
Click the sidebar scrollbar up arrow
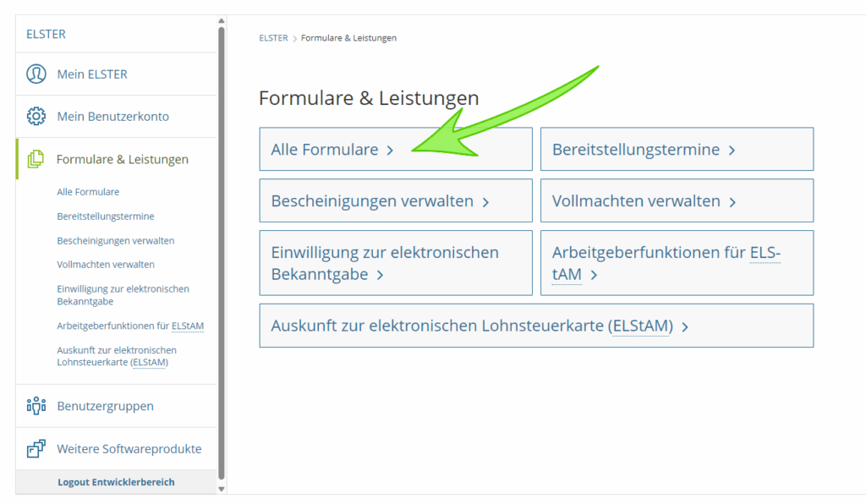(x=222, y=21)
